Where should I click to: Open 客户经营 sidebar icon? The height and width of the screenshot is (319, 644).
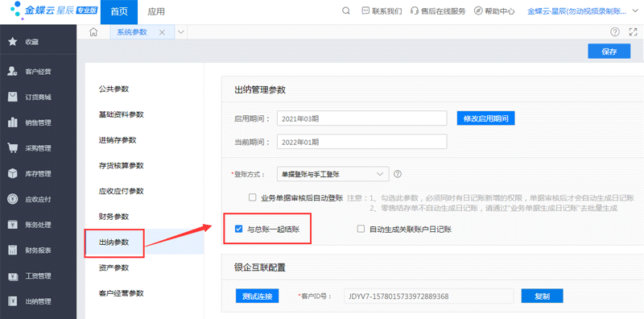tap(13, 72)
